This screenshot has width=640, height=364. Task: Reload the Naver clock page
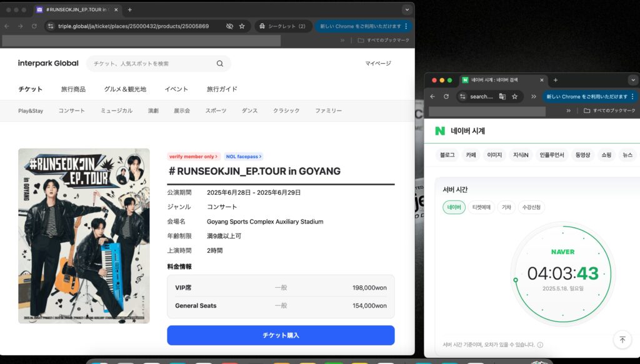tap(446, 97)
